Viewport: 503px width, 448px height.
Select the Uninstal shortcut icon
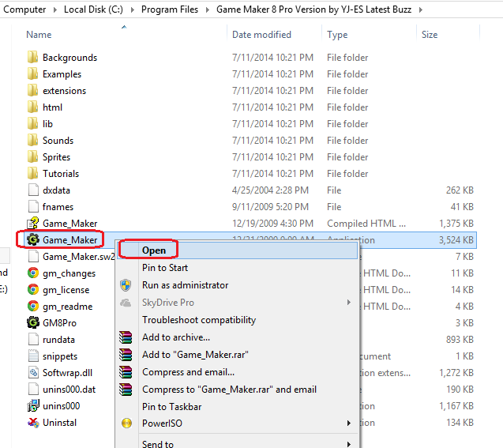click(33, 423)
